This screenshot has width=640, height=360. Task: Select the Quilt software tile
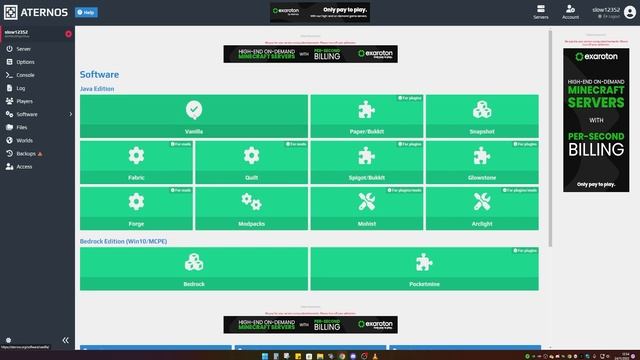tap(251, 162)
